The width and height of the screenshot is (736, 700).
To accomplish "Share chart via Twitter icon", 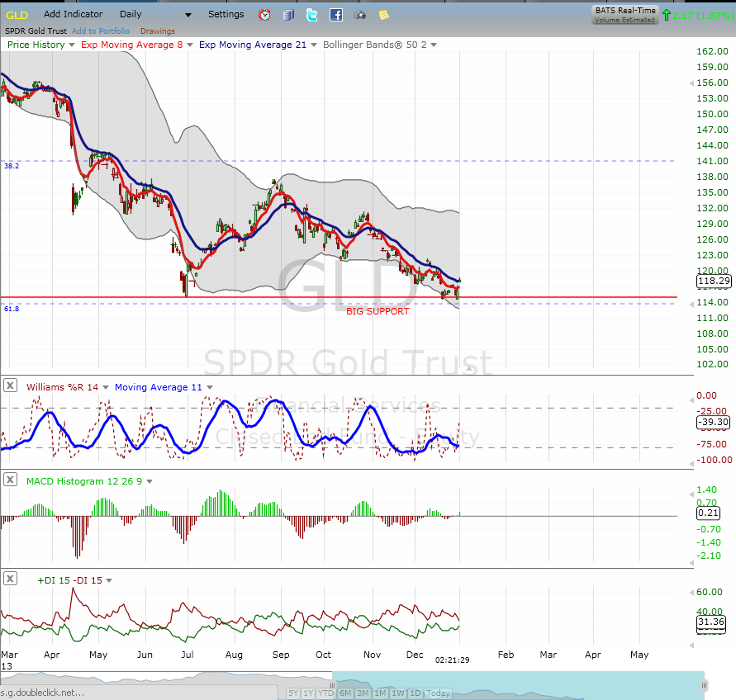I will (x=311, y=15).
